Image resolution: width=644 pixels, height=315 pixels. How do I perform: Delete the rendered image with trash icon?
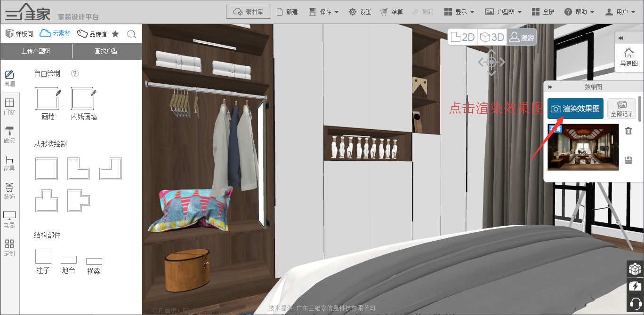pyautogui.click(x=628, y=131)
